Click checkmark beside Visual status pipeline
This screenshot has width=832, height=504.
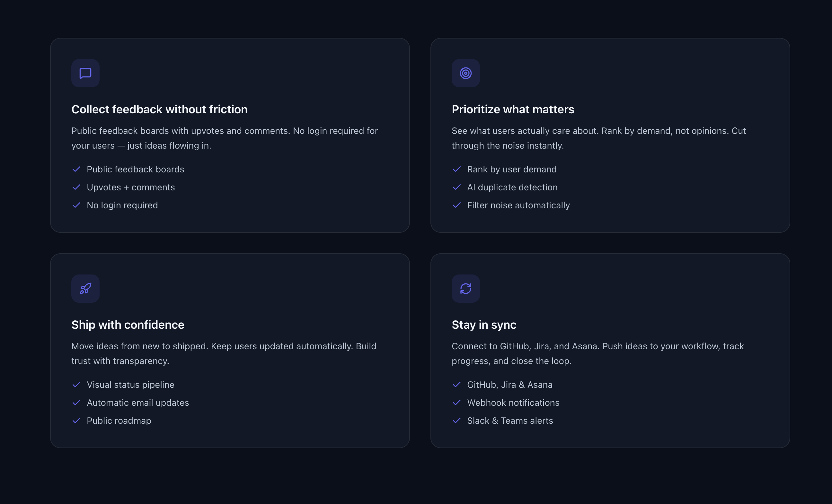[x=76, y=385]
